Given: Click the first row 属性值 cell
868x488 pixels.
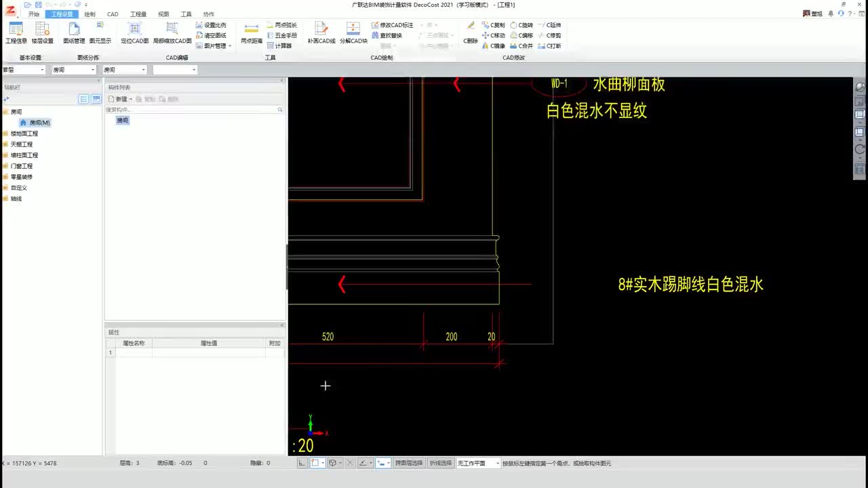Looking at the screenshot, I should (208, 353).
